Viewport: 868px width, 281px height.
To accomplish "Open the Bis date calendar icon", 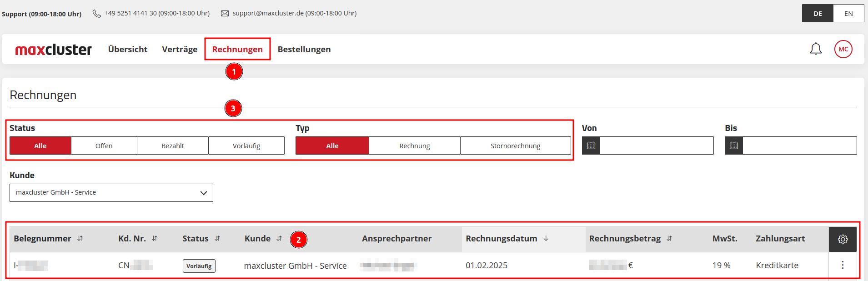I will pyautogui.click(x=734, y=146).
